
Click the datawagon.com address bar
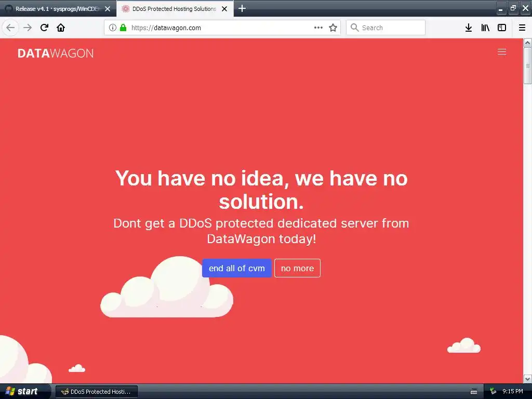(222, 28)
